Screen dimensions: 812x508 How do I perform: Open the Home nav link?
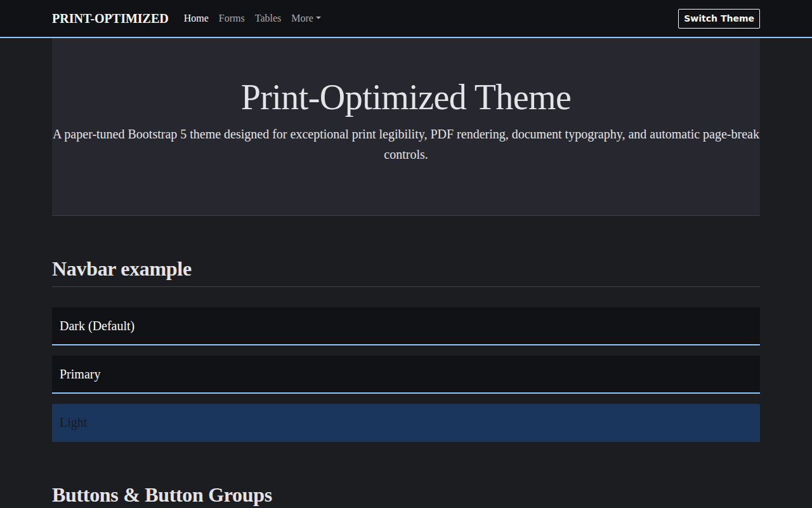[x=196, y=18]
